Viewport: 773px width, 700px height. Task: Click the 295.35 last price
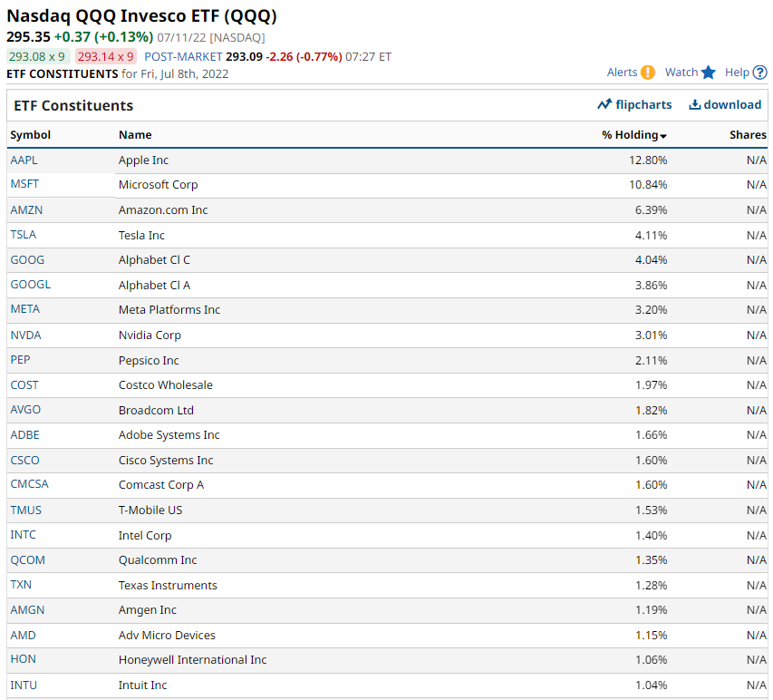(29, 37)
